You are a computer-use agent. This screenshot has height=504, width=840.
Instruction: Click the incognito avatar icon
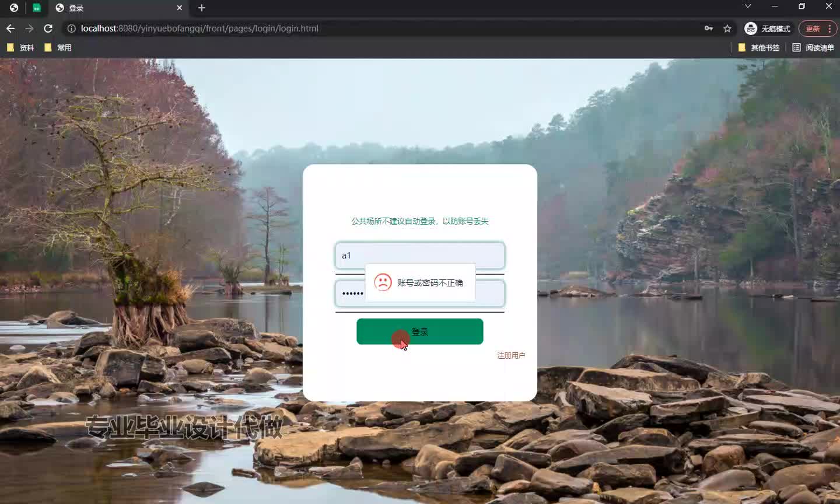750,28
